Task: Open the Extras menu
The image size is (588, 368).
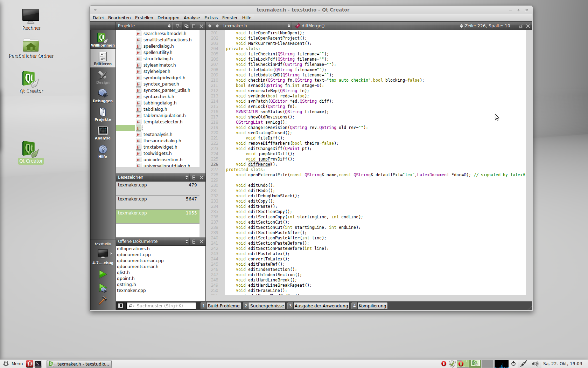Action: point(211,18)
